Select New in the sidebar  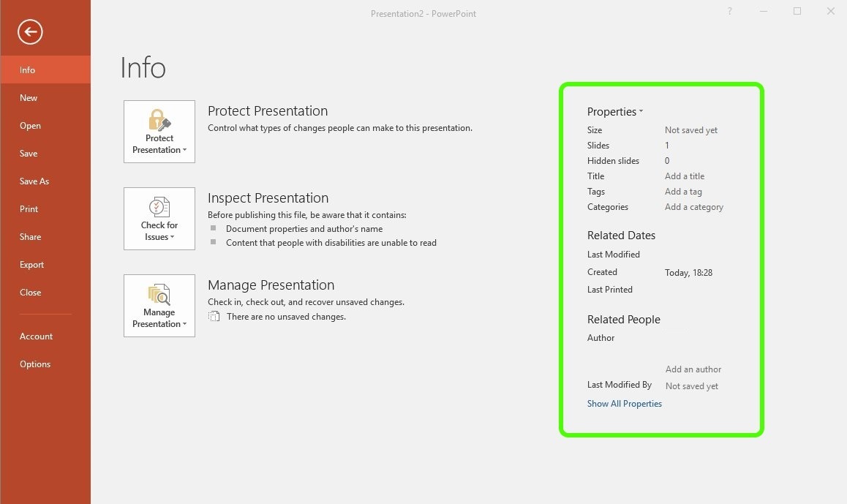(x=29, y=98)
